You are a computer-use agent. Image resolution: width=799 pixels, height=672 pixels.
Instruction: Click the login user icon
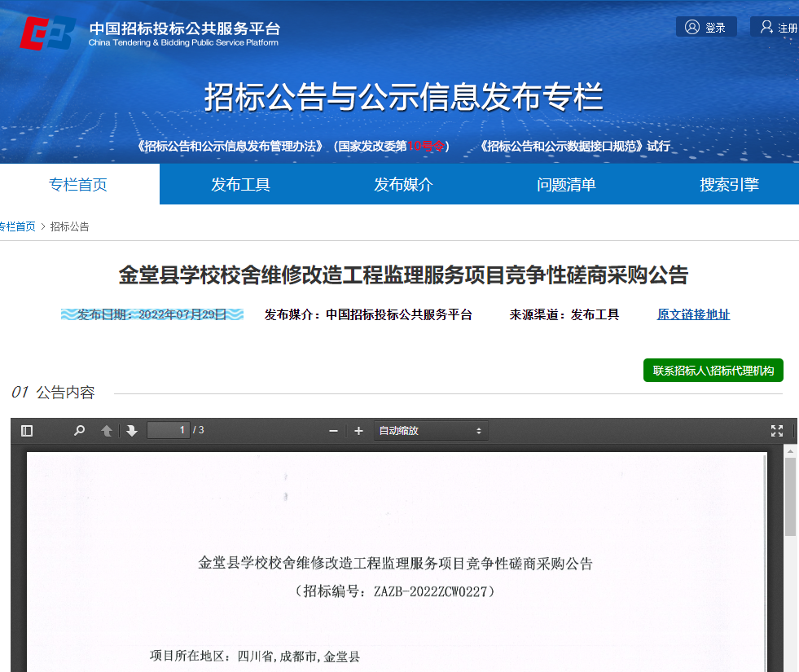[x=692, y=27]
